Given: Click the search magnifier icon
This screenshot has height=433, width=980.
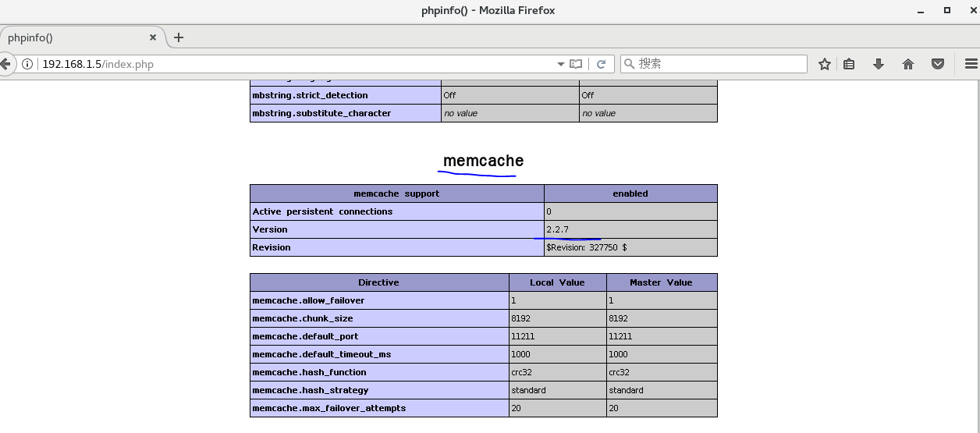Looking at the screenshot, I should 629,64.
